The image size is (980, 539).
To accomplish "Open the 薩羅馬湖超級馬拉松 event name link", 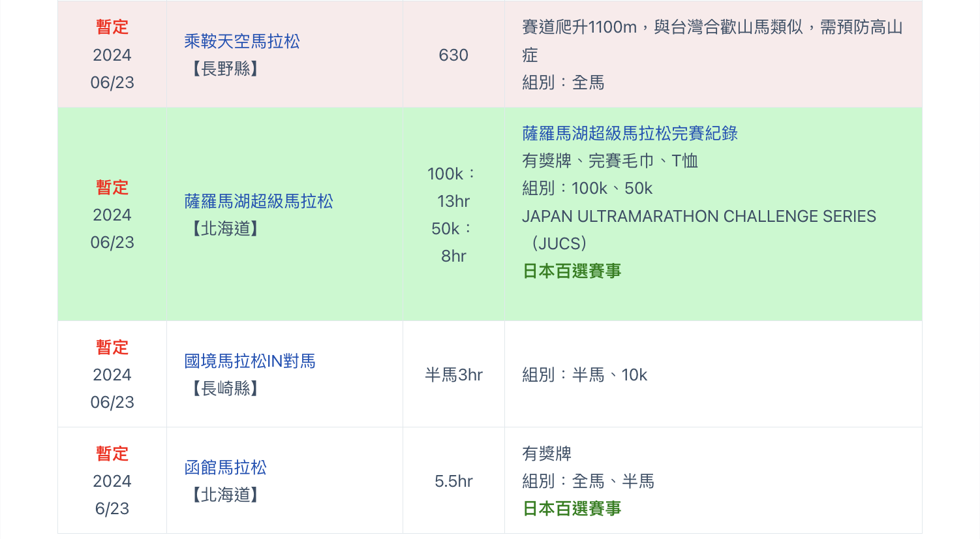I will 258,201.
